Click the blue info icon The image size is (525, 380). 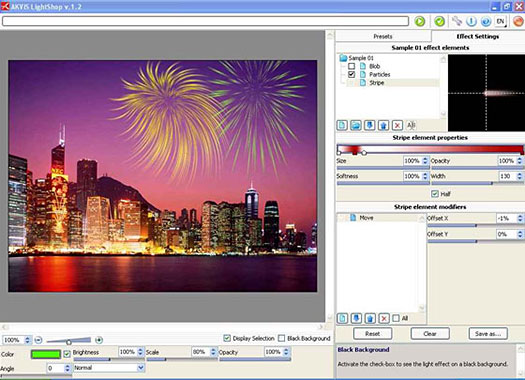click(x=471, y=21)
